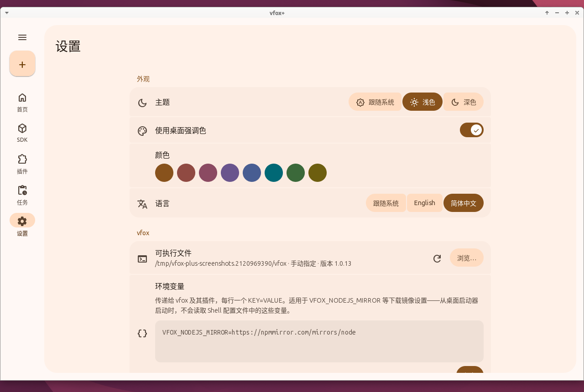This screenshot has height=392, width=584.
Task: Click the 颜色 label
Action: (x=162, y=155)
